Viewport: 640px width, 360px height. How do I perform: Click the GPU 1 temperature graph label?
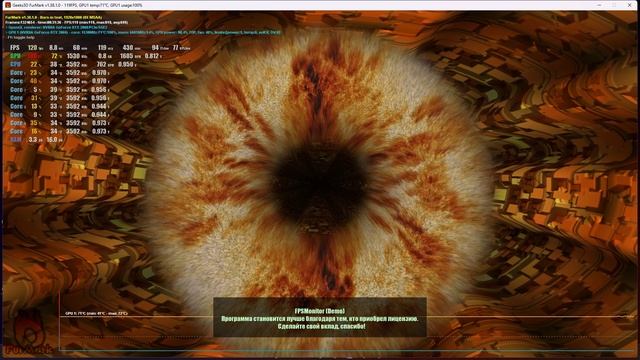pos(96,313)
